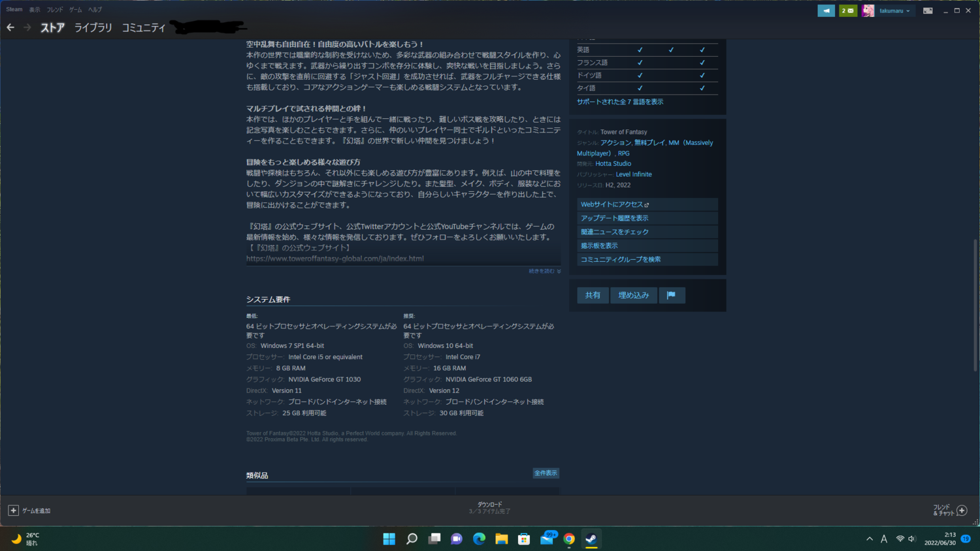Open アップデート履歴を表示 link
The height and width of the screenshot is (551, 980).
click(647, 218)
